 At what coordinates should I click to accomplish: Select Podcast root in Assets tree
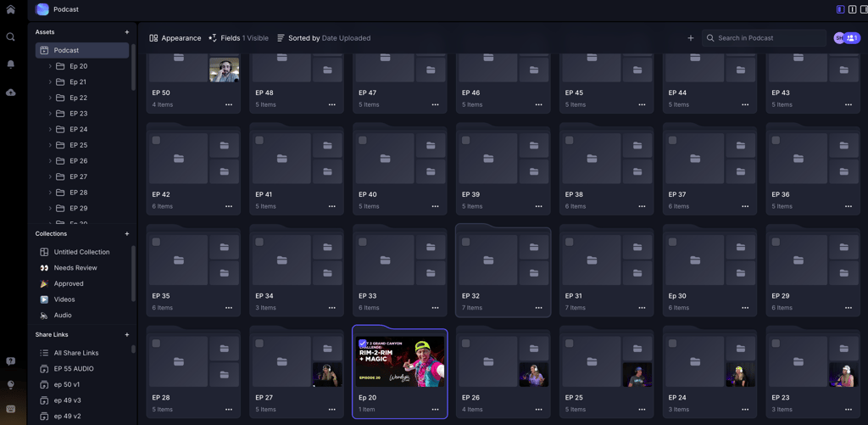pos(82,50)
